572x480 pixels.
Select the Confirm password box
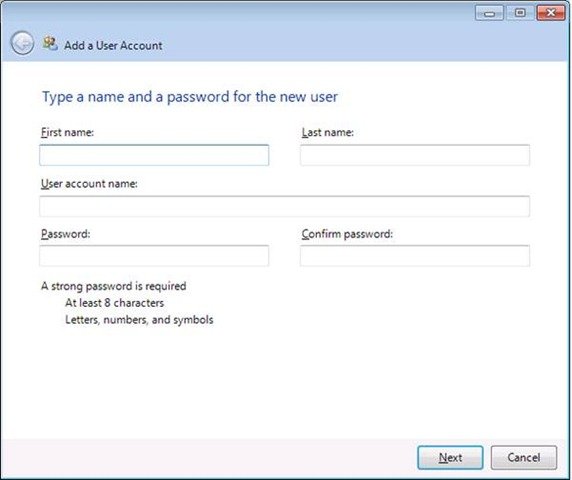click(415, 256)
